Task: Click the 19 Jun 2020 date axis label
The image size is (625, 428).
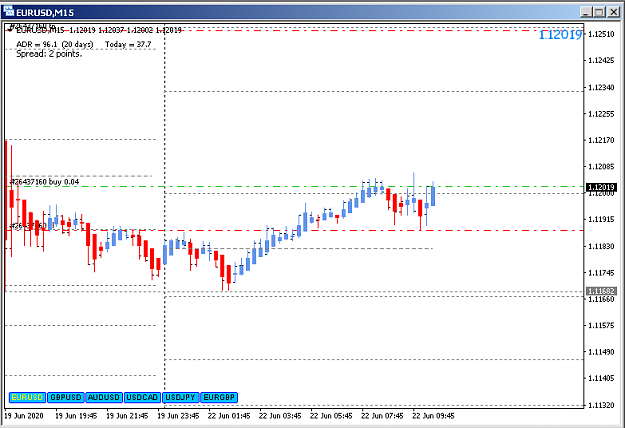Action: click(x=24, y=416)
